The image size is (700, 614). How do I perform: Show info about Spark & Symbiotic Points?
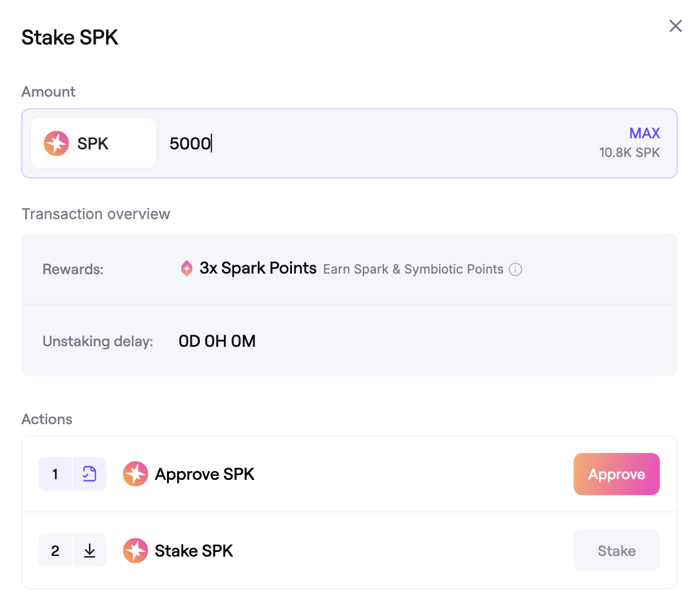coord(515,270)
